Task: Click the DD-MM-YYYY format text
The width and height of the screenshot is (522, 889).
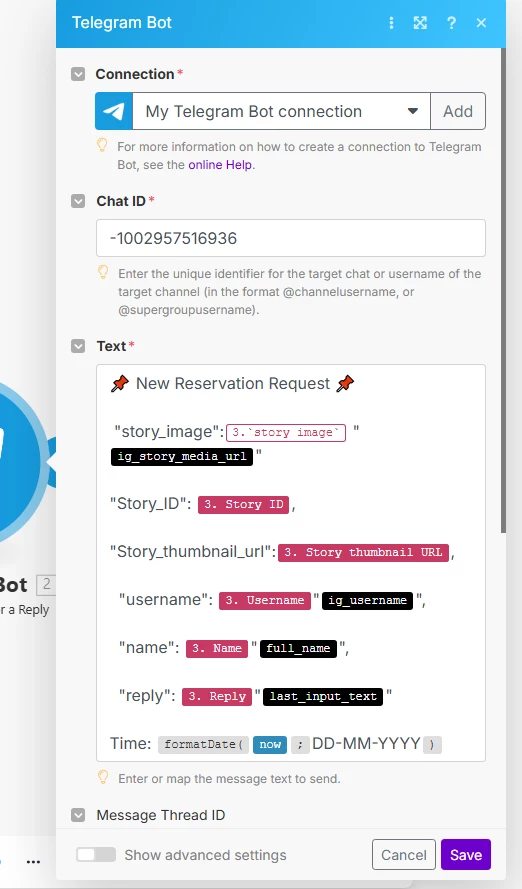Action: [x=366, y=744]
